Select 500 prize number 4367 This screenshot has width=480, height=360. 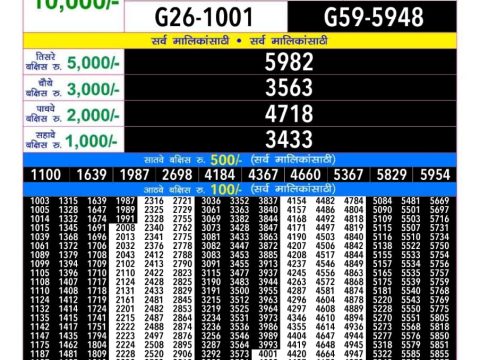(263, 175)
